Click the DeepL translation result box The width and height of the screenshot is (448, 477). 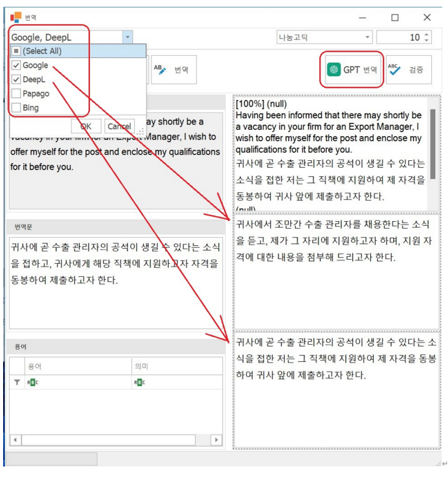pyautogui.click(x=337, y=390)
